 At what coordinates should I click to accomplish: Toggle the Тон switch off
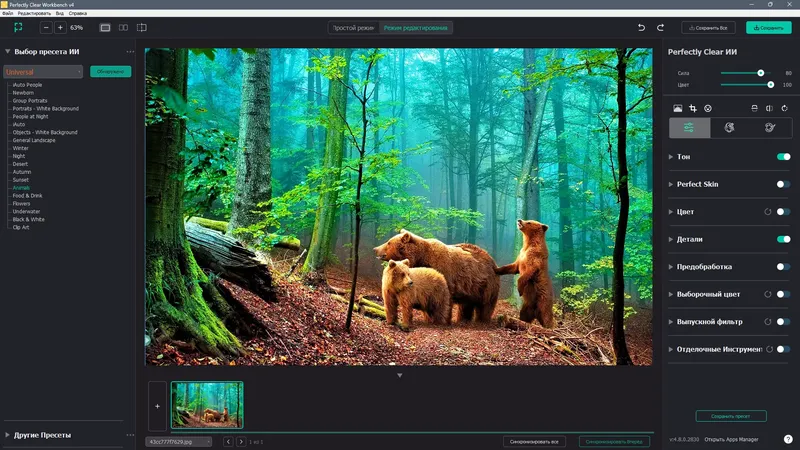784,157
